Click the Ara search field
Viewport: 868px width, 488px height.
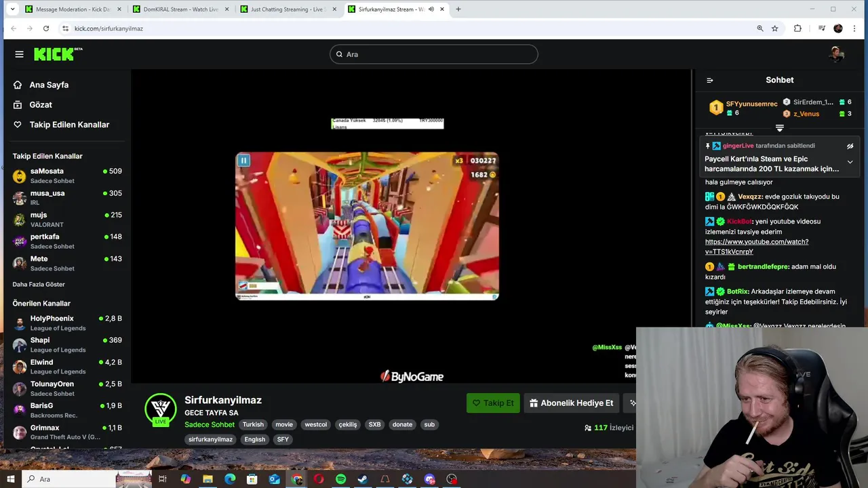[x=434, y=54]
